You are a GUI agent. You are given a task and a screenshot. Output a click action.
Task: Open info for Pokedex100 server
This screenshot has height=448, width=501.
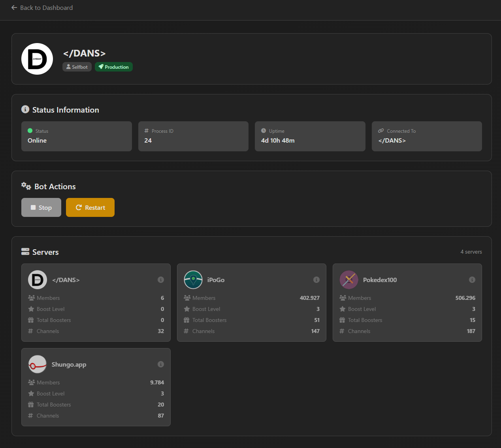tap(472, 280)
